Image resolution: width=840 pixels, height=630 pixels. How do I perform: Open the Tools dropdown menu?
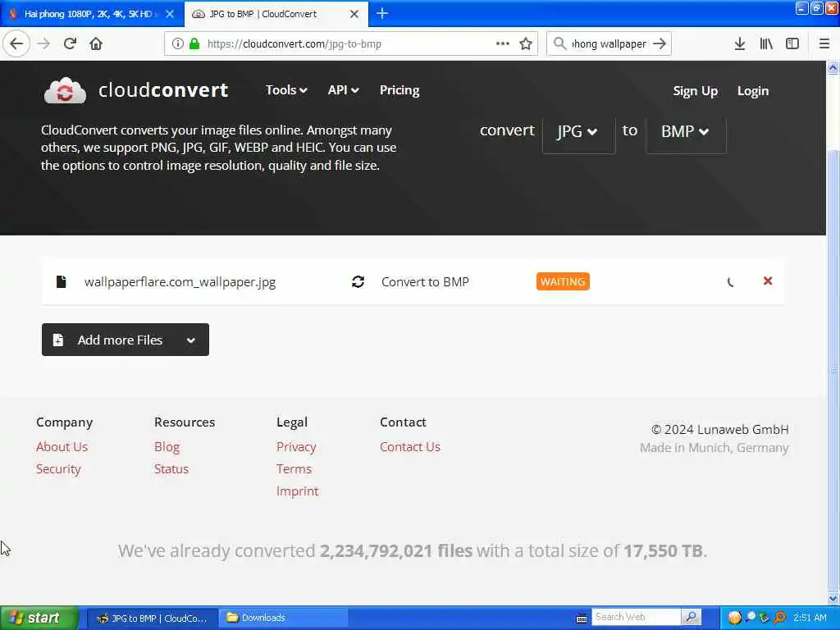pos(286,90)
